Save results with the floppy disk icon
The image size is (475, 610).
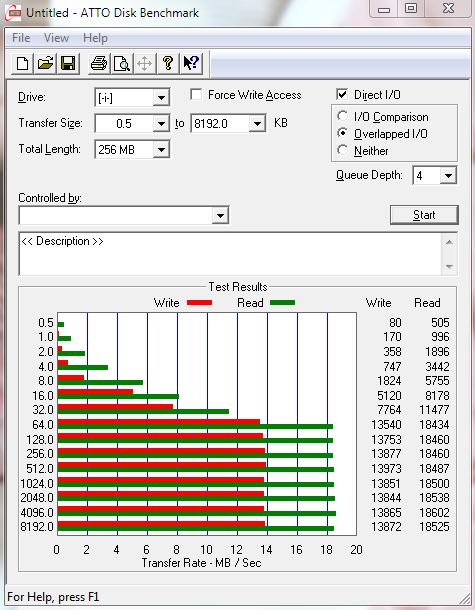[68, 63]
